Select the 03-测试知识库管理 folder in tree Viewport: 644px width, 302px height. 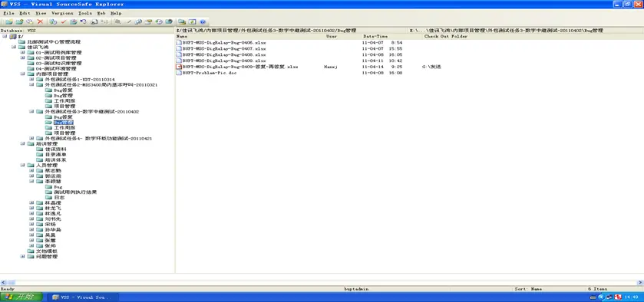pos(58,63)
